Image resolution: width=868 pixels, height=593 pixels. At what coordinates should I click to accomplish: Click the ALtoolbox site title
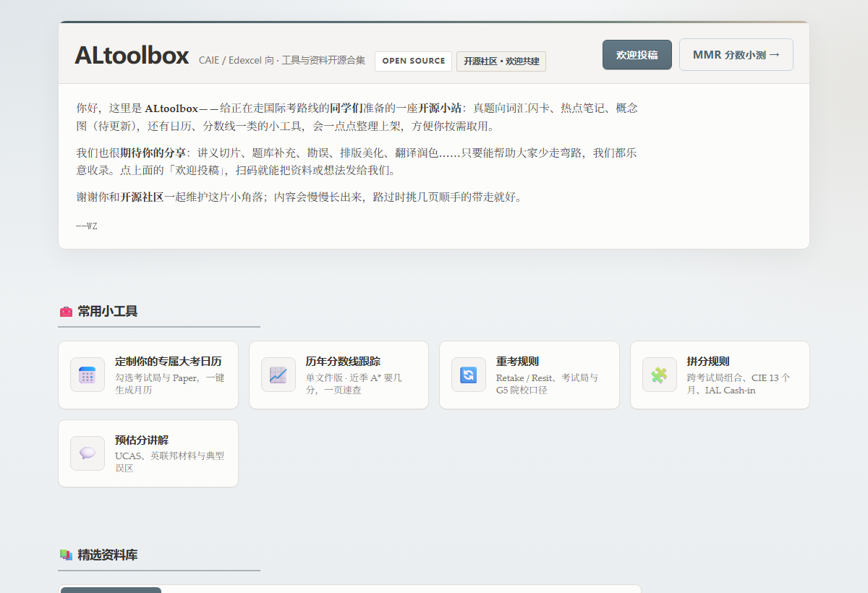coord(132,55)
